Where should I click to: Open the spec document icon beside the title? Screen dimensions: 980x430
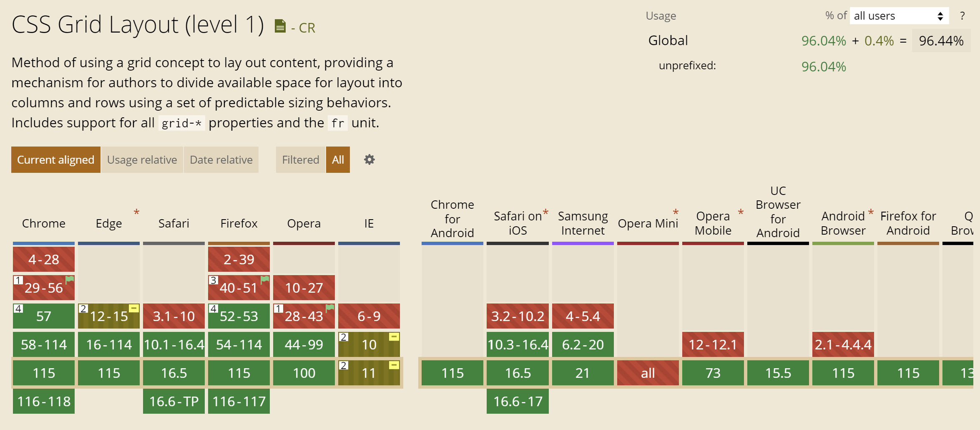280,25
